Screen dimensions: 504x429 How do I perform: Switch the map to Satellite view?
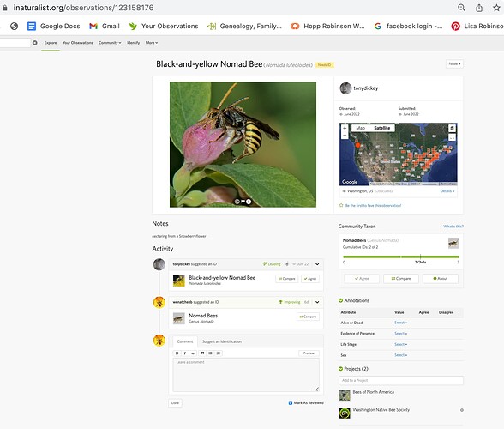point(382,128)
